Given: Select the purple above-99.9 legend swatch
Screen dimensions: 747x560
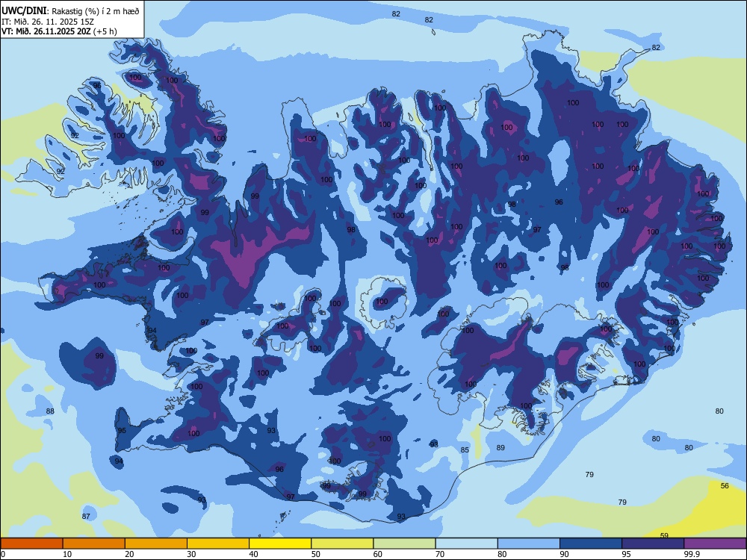Looking at the screenshot, I should pyautogui.click(x=715, y=544).
